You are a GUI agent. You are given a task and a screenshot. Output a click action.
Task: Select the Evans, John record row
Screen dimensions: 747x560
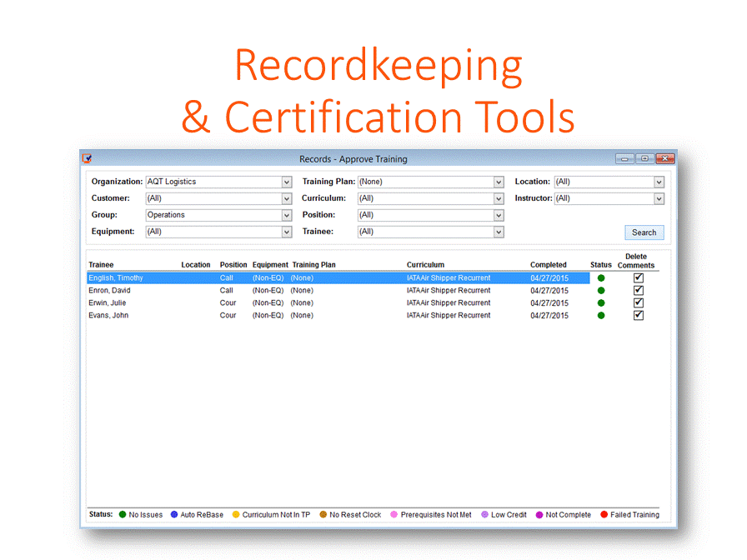(108, 316)
